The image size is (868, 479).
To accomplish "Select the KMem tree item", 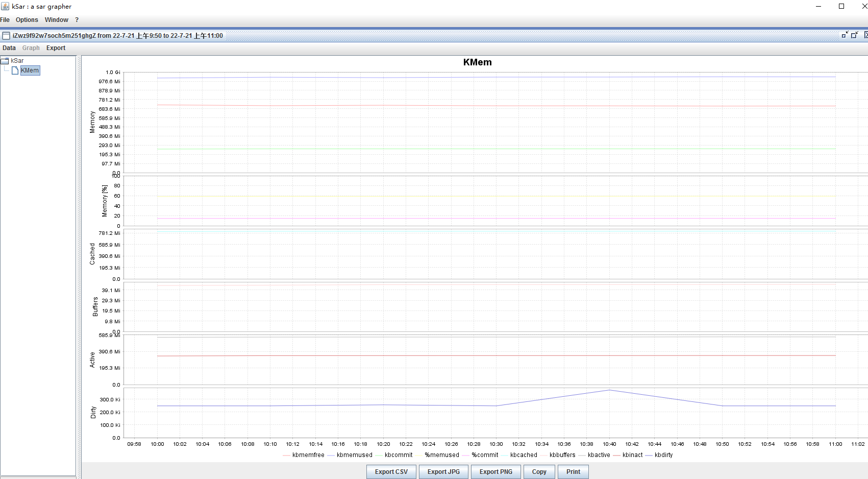I will coord(30,70).
